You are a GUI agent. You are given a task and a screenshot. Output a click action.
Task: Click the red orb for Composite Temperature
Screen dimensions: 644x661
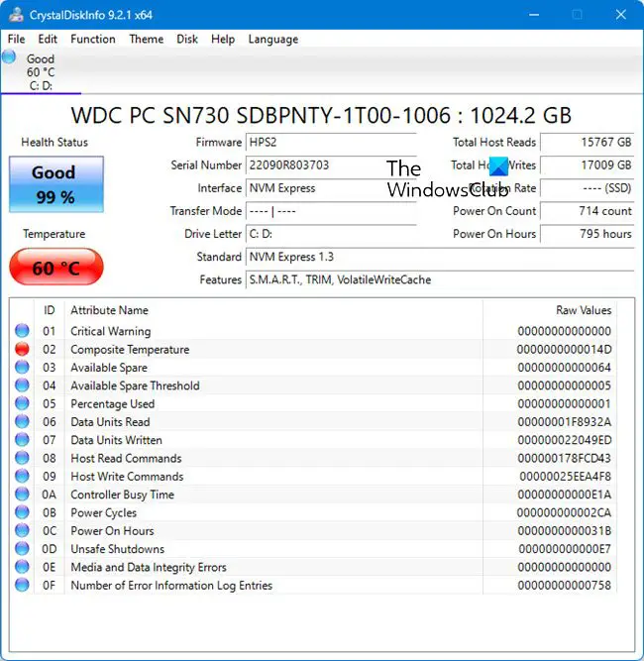(22, 349)
